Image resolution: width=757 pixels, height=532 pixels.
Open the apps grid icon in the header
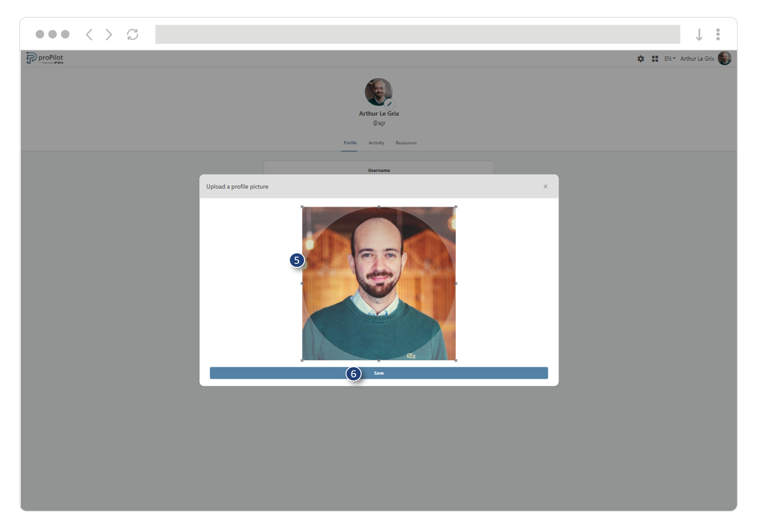click(655, 59)
